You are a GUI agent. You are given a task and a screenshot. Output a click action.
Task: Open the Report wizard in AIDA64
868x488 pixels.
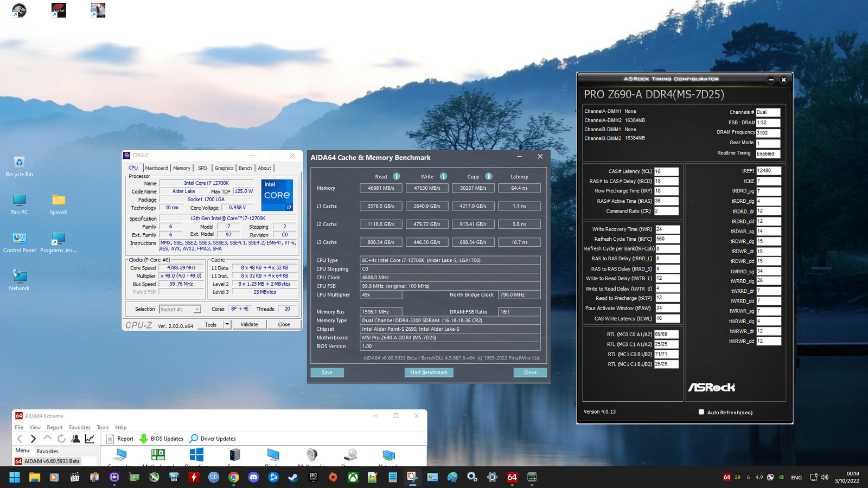[x=120, y=439]
